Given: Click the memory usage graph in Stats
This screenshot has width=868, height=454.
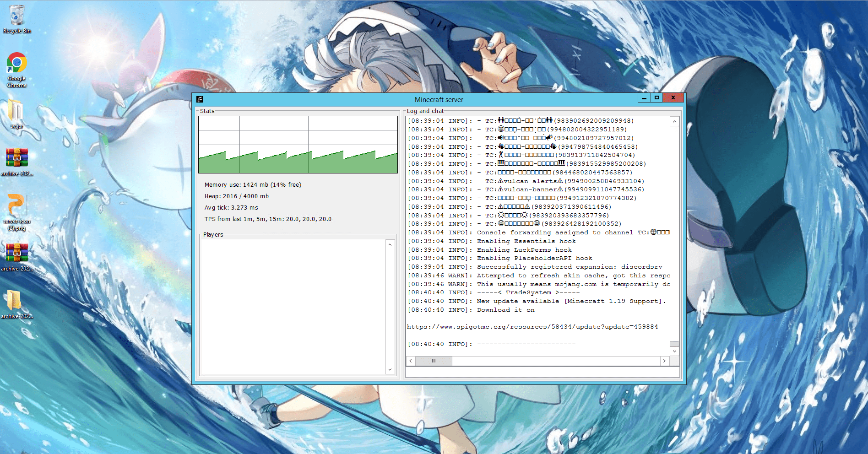Looking at the screenshot, I should coord(298,145).
